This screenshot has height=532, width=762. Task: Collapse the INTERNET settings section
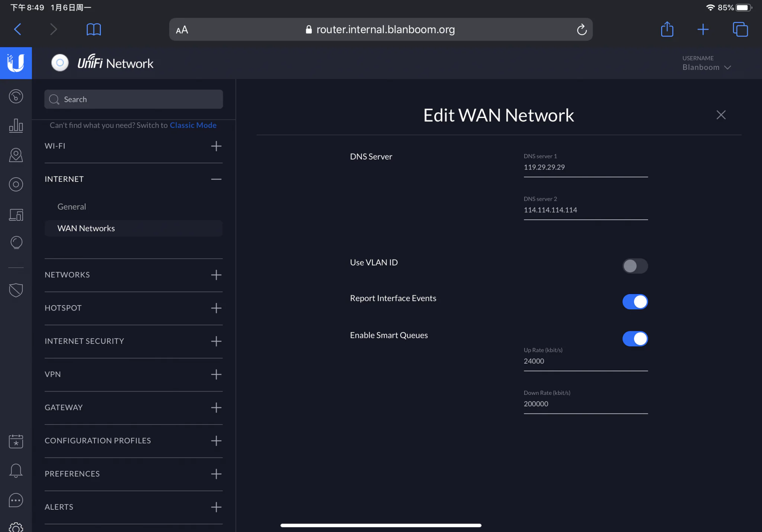click(216, 179)
